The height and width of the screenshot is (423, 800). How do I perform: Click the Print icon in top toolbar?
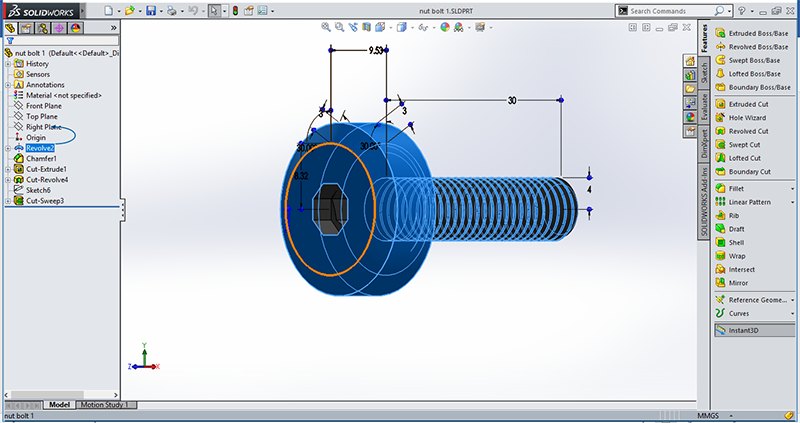172,11
